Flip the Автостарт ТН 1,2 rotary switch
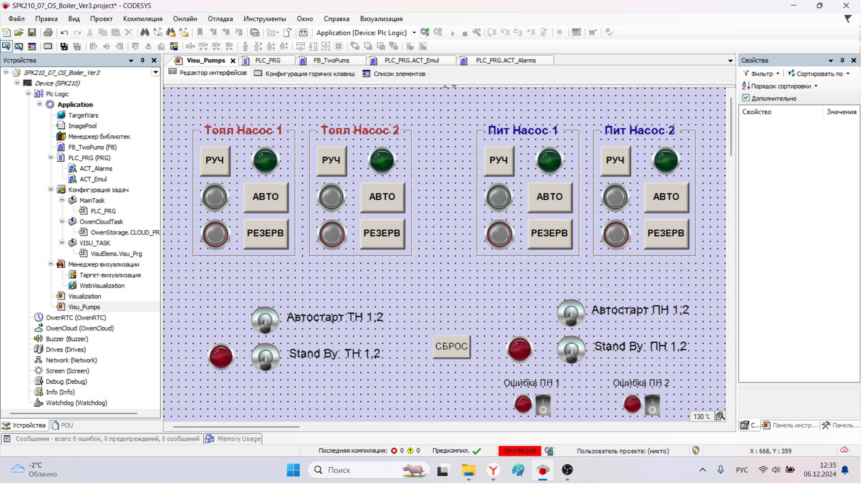 coord(265,320)
